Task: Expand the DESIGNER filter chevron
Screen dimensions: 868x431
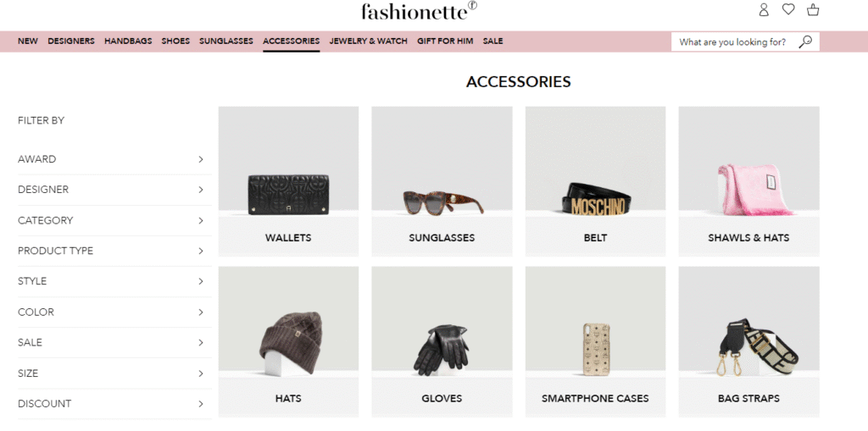Action: click(x=200, y=190)
